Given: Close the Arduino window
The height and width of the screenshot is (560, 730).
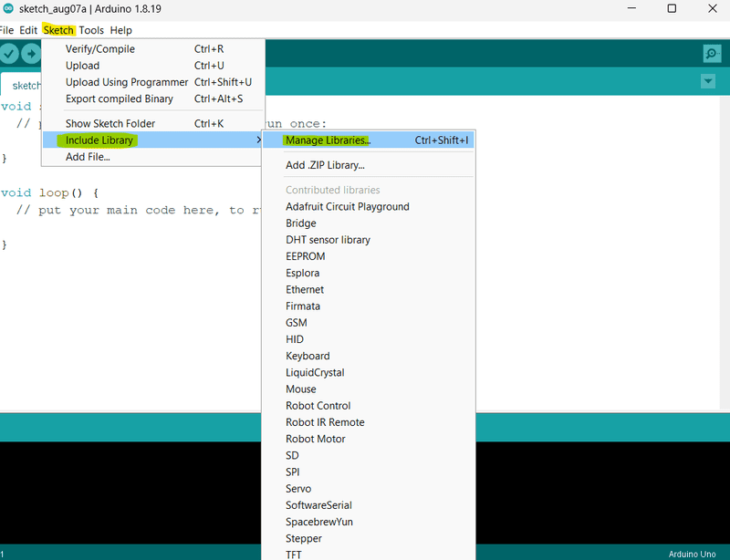Looking at the screenshot, I should click(713, 8).
